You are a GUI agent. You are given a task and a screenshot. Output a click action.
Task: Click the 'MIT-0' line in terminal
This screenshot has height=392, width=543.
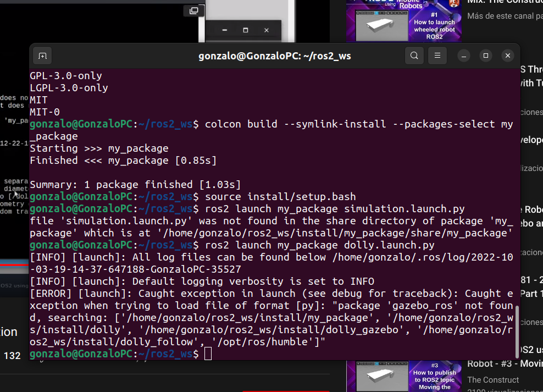[45, 112]
